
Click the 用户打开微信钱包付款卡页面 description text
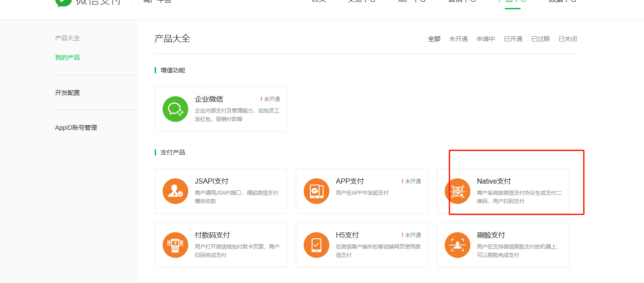coord(237,251)
